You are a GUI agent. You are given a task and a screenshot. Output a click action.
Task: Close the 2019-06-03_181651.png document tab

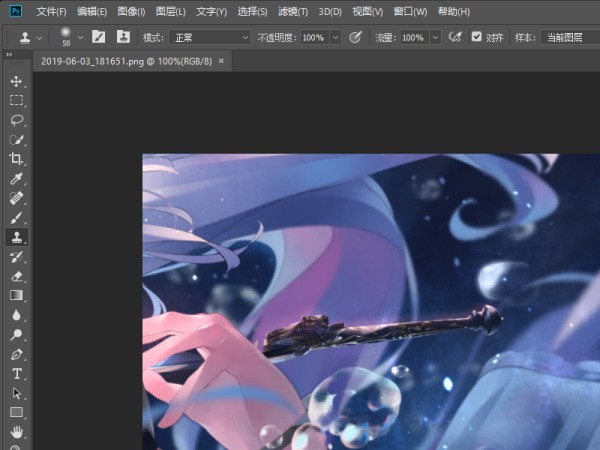point(221,60)
